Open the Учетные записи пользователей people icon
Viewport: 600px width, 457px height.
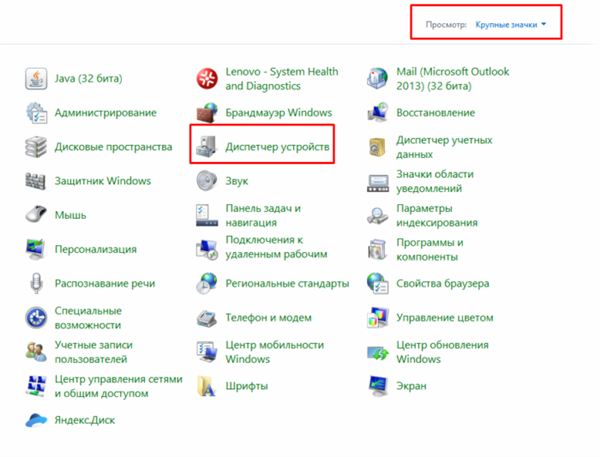point(36,352)
